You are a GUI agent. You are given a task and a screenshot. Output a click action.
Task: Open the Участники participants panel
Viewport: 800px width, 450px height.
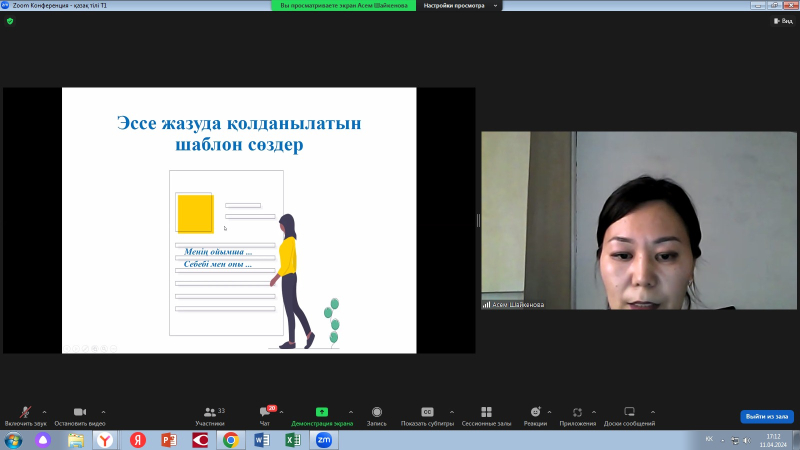coord(209,414)
